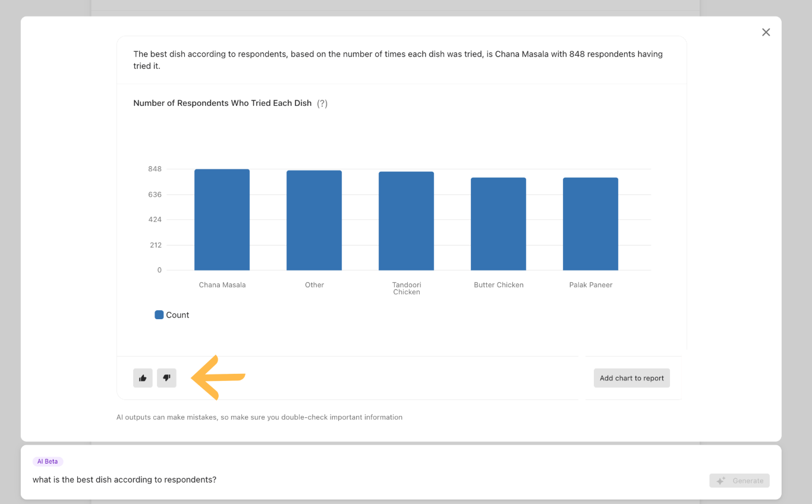Click the thumbs up feedback icon
The height and width of the screenshot is (504, 812).
[143, 378]
